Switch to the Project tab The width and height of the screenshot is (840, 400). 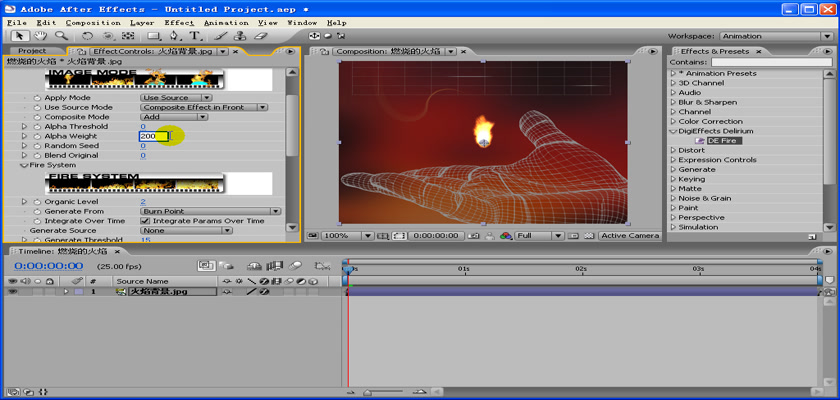(x=32, y=51)
